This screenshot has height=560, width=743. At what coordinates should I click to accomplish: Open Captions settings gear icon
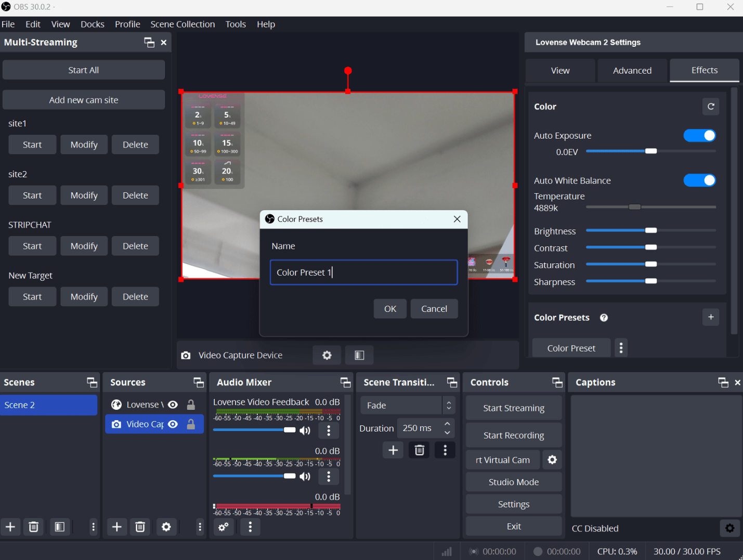pos(729,528)
